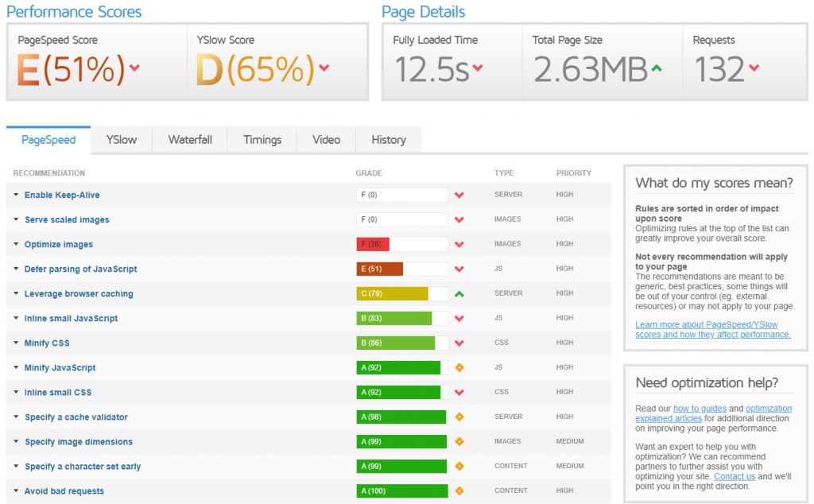This screenshot has height=504, width=814.
Task: Click the Contact us link
Action: coord(735,476)
